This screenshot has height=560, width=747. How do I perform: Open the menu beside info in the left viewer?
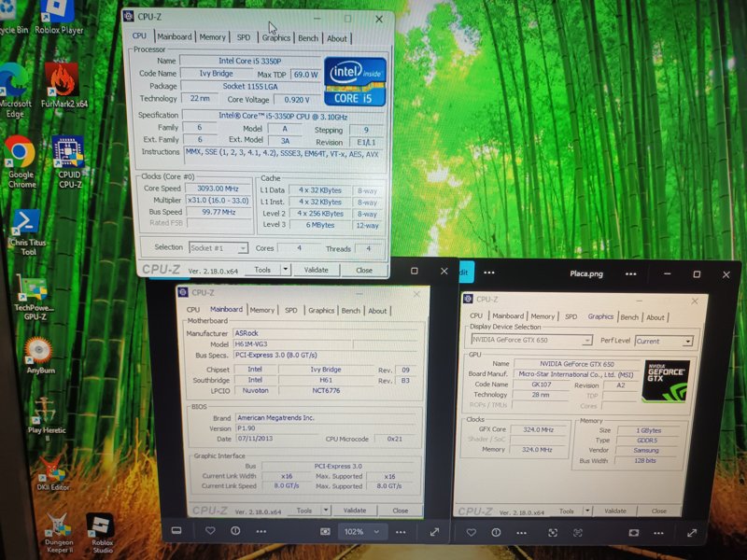pyautogui.click(x=261, y=531)
